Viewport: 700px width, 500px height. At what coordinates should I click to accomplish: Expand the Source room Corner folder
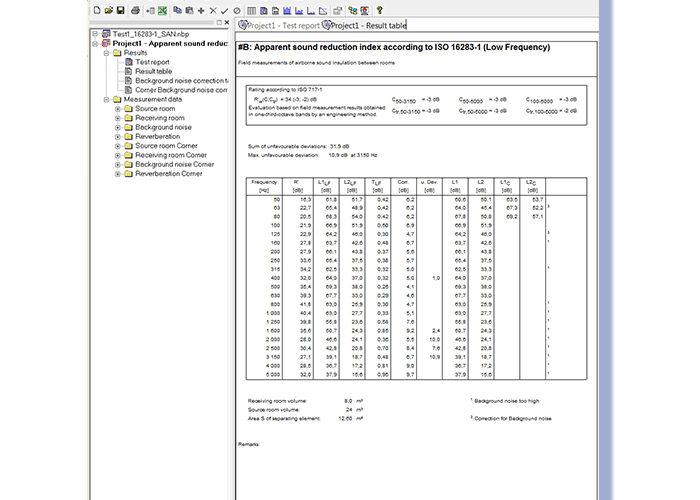coord(118,146)
